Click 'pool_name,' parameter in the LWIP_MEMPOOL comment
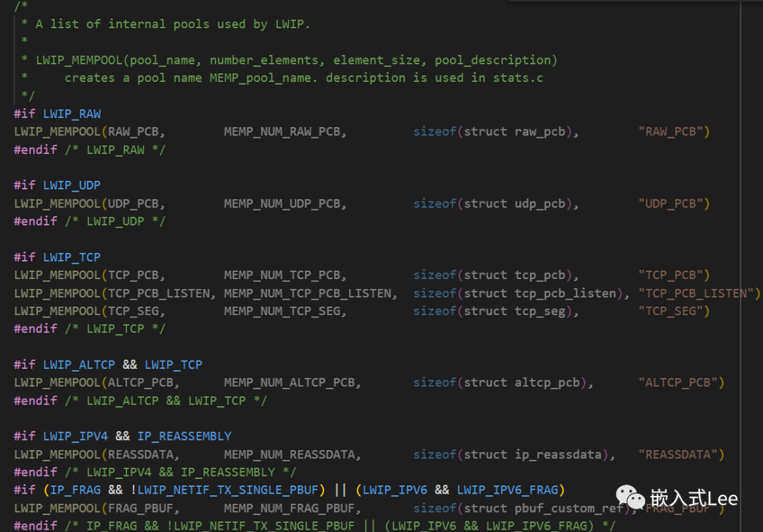Image resolution: width=763 pixels, height=532 pixels. coord(165,60)
